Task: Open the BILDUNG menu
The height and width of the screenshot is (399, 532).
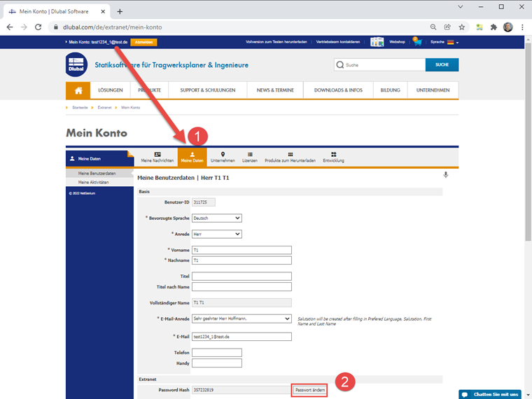Action: click(x=390, y=90)
